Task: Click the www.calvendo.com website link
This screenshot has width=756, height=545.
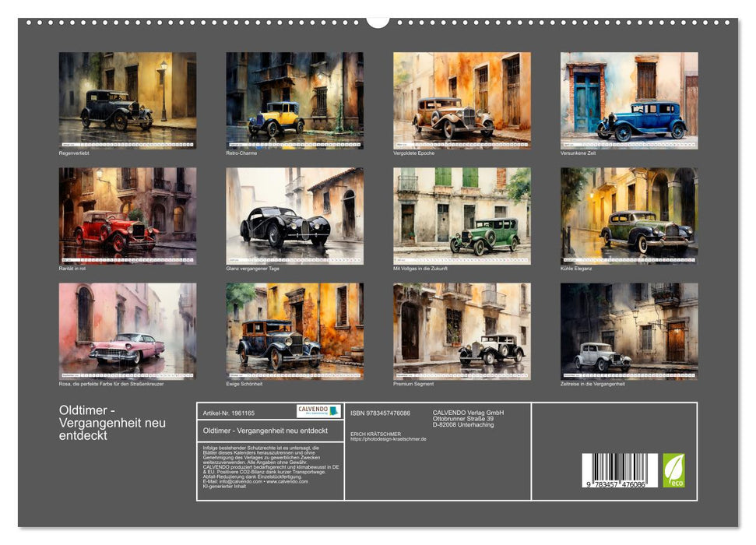Action: 287,482
